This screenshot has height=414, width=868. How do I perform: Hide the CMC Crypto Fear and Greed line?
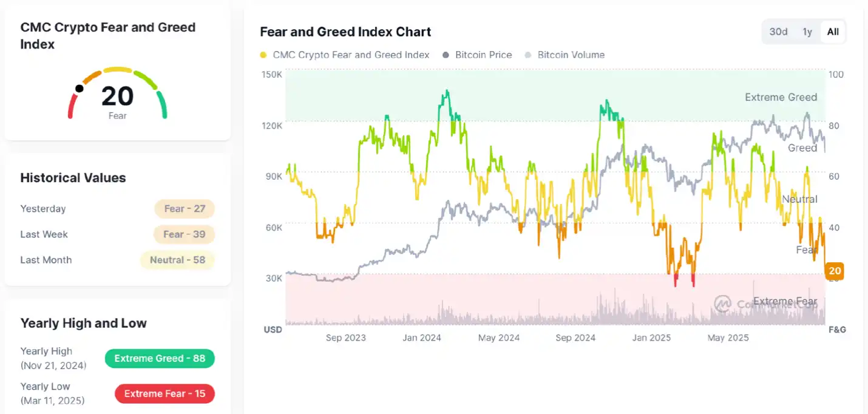click(344, 55)
